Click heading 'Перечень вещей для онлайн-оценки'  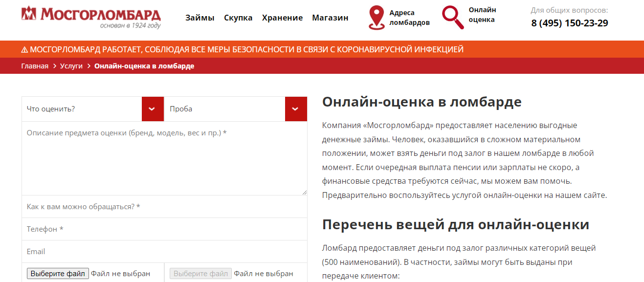456,225
